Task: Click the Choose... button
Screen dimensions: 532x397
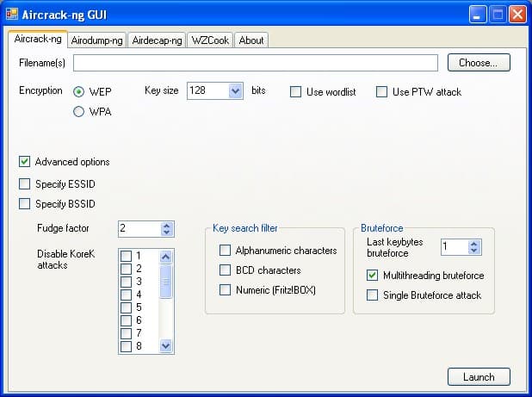Action: pos(479,63)
